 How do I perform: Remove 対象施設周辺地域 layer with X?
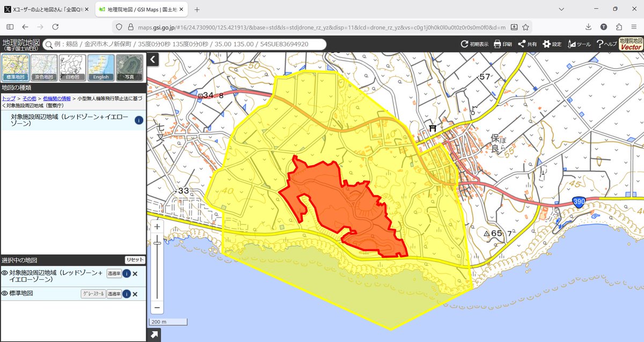click(135, 274)
